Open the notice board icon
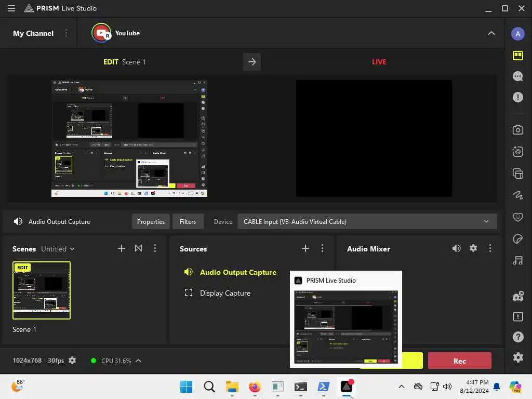Screen dimensions: 532x399 [x=517, y=317]
